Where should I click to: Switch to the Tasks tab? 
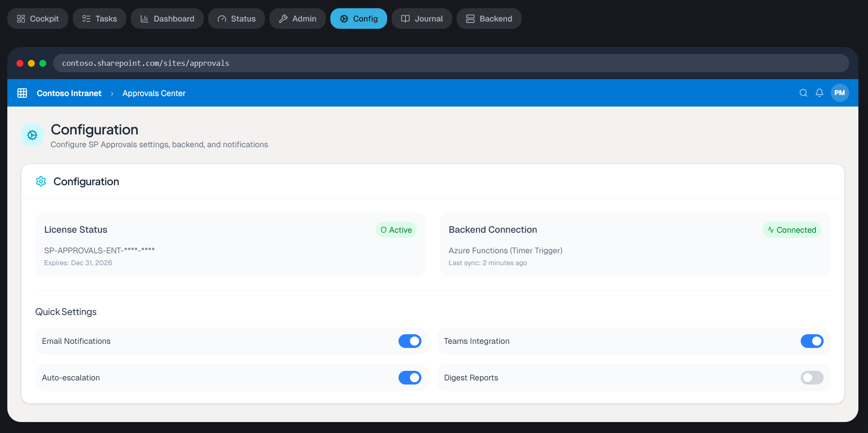click(x=99, y=18)
